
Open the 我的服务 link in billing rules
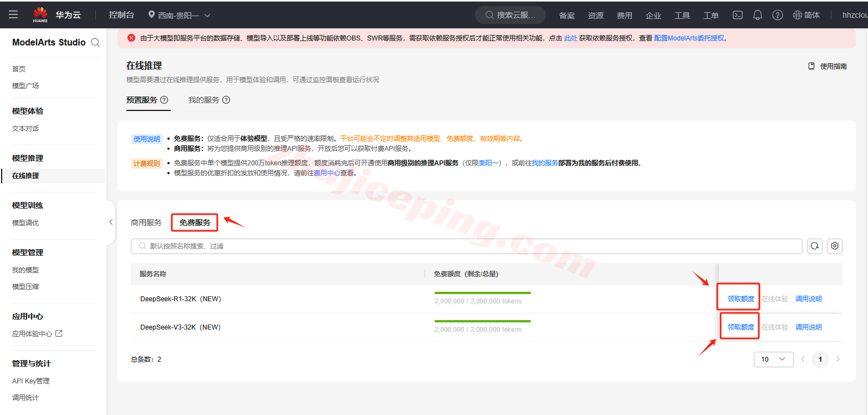(x=545, y=163)
